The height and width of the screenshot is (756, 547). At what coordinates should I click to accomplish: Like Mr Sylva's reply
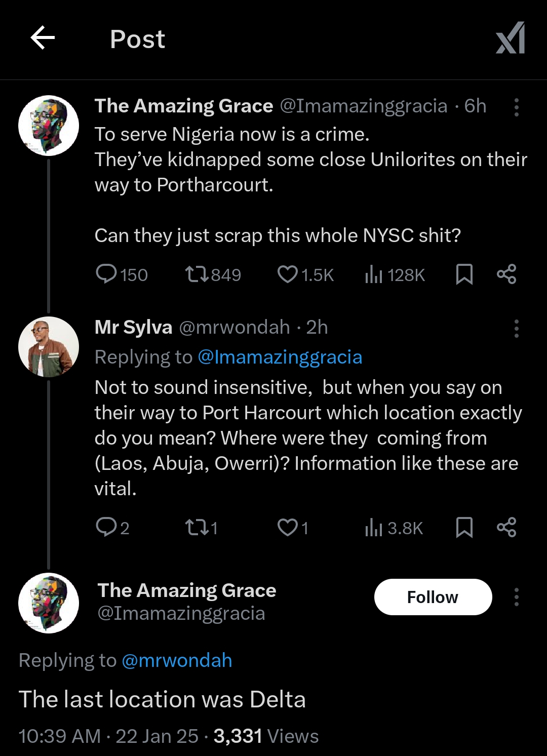pyautogui.click(x=287, y=527)
